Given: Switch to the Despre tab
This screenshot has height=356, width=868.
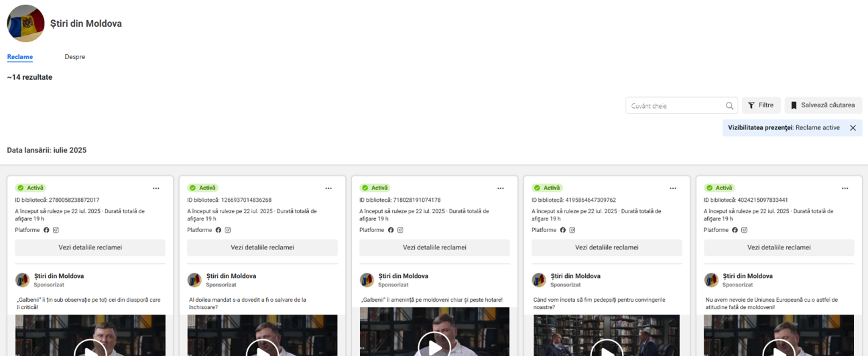Looking at the screenshot, I should [x=75, y=57].
